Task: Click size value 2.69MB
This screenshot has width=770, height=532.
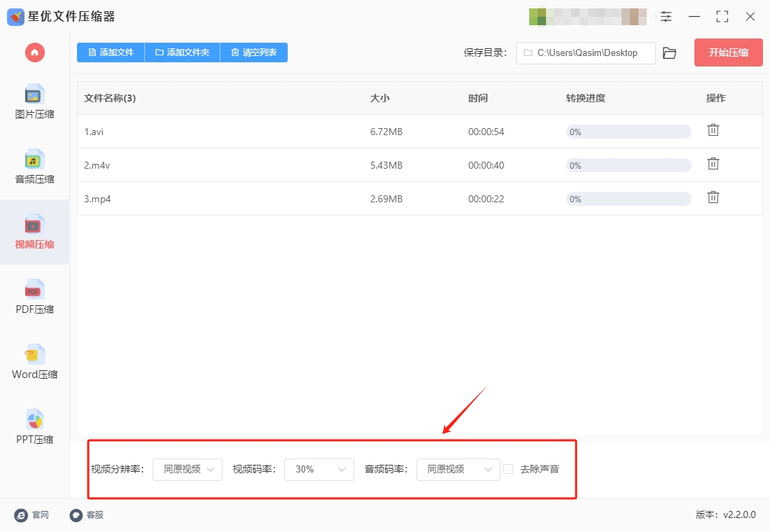Action: point(386,199)
